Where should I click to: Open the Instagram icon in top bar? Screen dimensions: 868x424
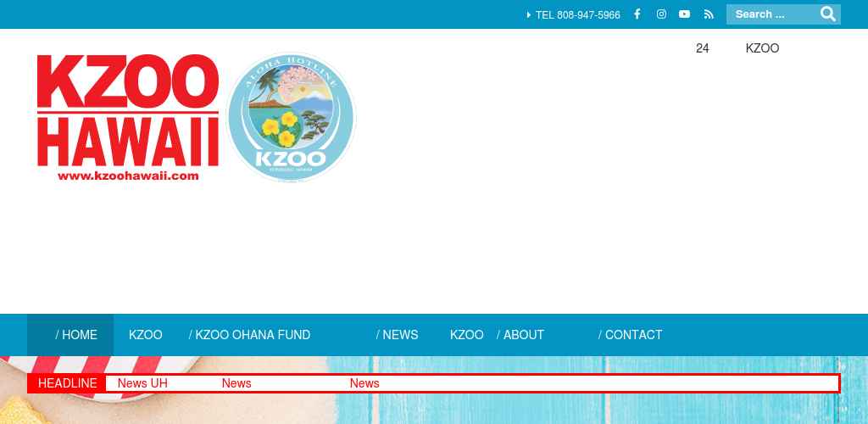[x=661, y=14]
